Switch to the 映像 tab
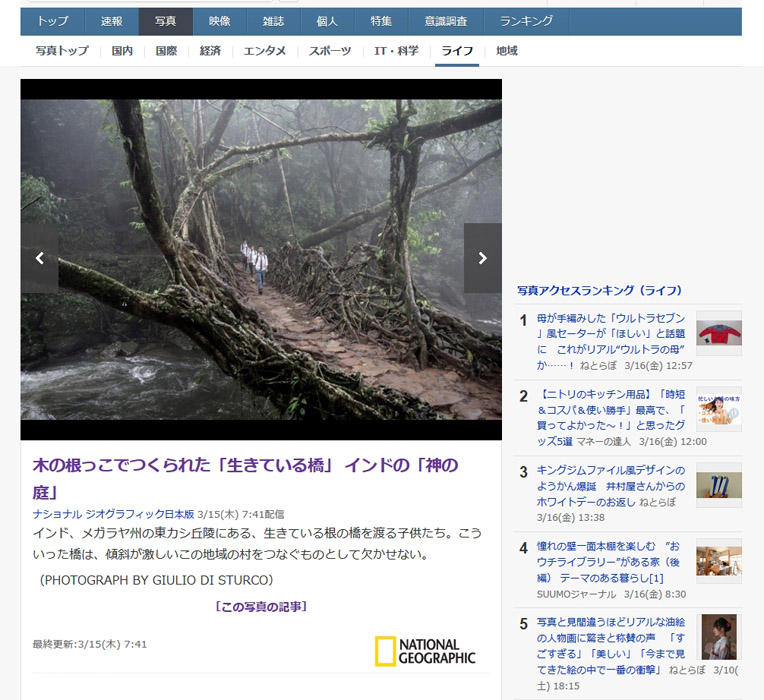 (219, 21)
